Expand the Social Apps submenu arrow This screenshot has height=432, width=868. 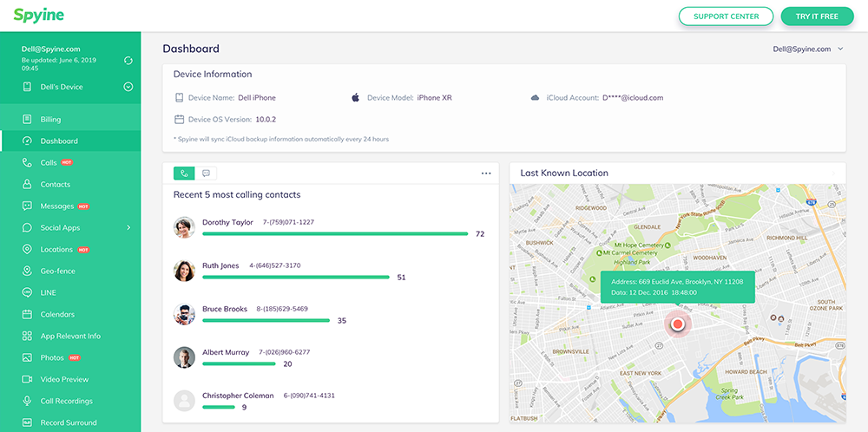128,228
